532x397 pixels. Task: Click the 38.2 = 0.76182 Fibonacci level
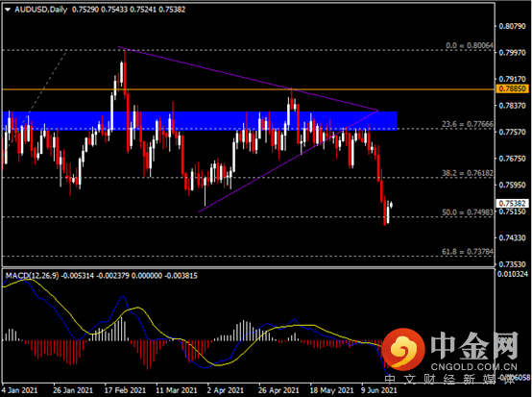pos(468,173)
